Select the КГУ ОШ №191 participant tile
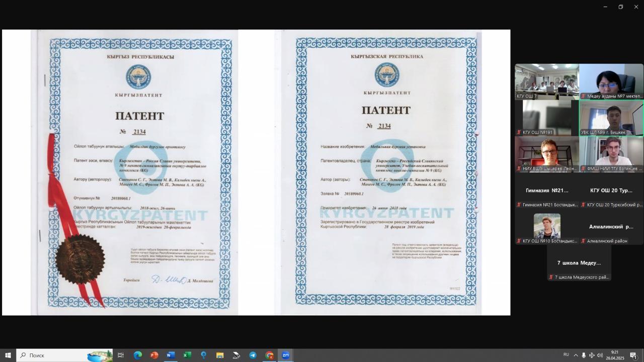The width and height of the screenshot is (644, 362). (x=547, y=118)
